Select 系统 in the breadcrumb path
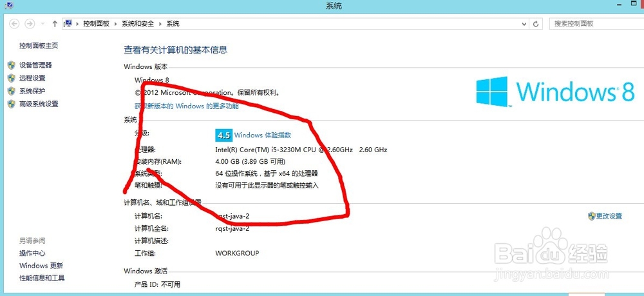This screenshot has height=296, width=644. pos(173,24)
